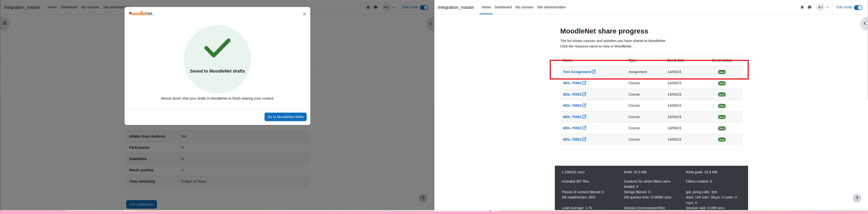The width and height of the screenshot is (868, 214).
Task: Click integration_master brand in left window
Action: pyautogui.click(x=22, y=7)
